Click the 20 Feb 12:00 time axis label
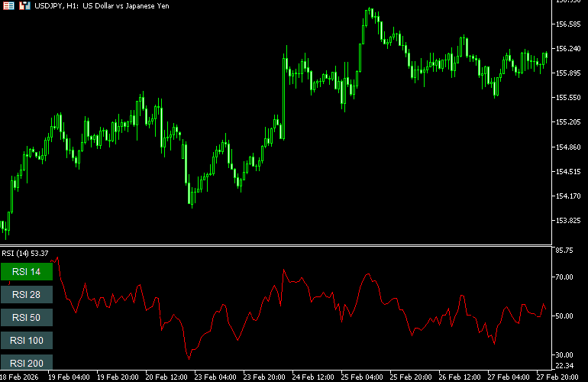 [167, 377]
